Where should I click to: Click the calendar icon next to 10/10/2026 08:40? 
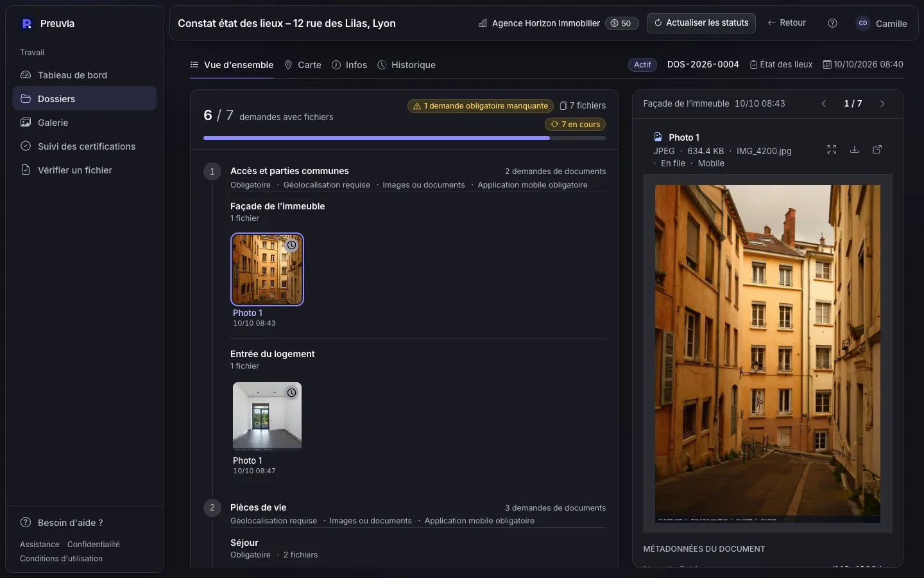(x=827, y=64)
